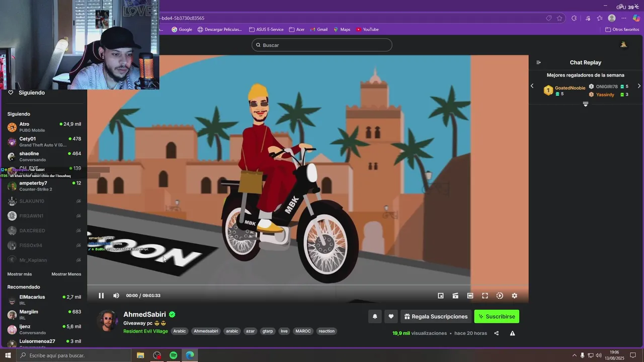Follow AhmedSabiri with the heart button
The image size is (644, 362).
click(x=391, y=316)
